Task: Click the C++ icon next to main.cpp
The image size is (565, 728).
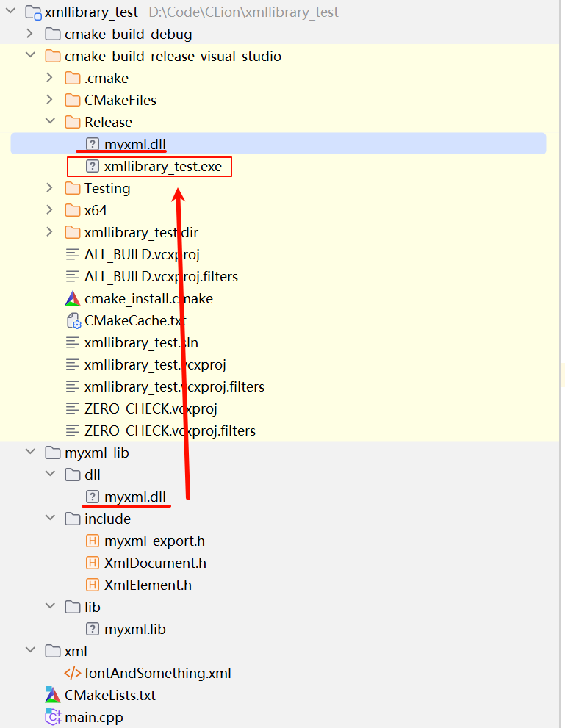Action: tap(53, 717)
